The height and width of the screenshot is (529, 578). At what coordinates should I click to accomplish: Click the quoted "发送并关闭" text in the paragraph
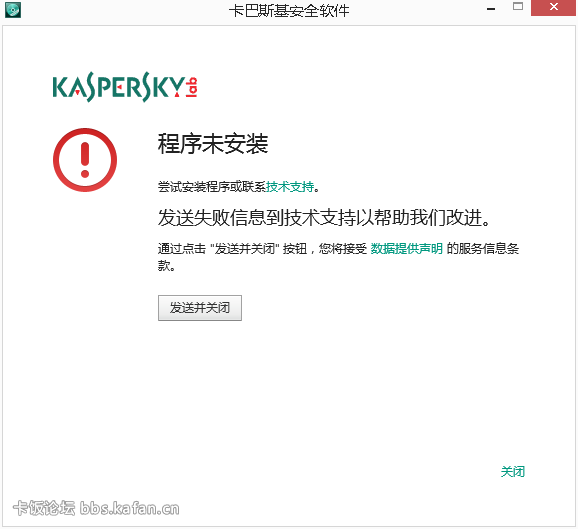(245, 248)
